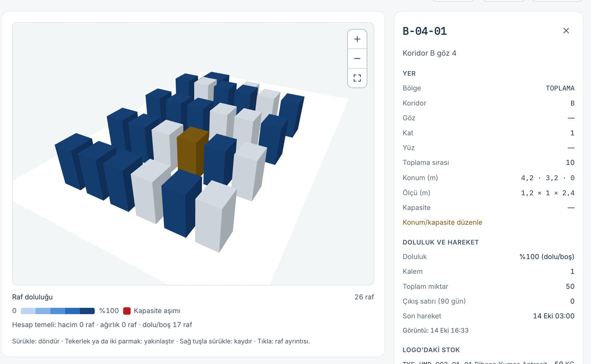The height and width of the screenshot is (364, 591).
Task: Click the Son hareket value 14 Eki 03:00
Action: click(554, 316)
